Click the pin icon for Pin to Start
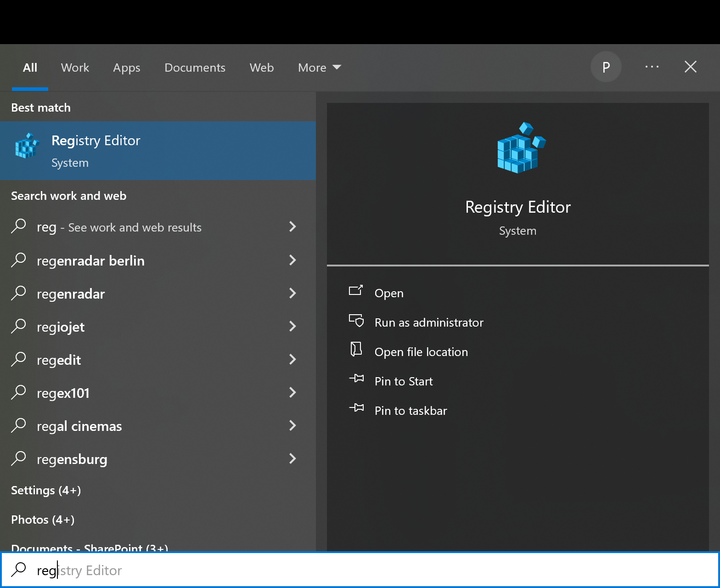Image resolution: width=720 pixels, height=588 pixels. tap(356, 379)
